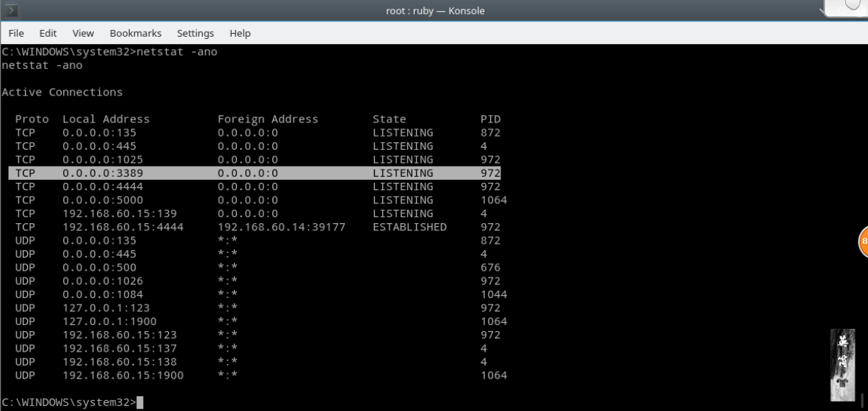The width and height of the screenshot is (868, 411).
Task: Click local address 0.0.0.0:445 in TCP row
Action: click(x=99, y=146)
